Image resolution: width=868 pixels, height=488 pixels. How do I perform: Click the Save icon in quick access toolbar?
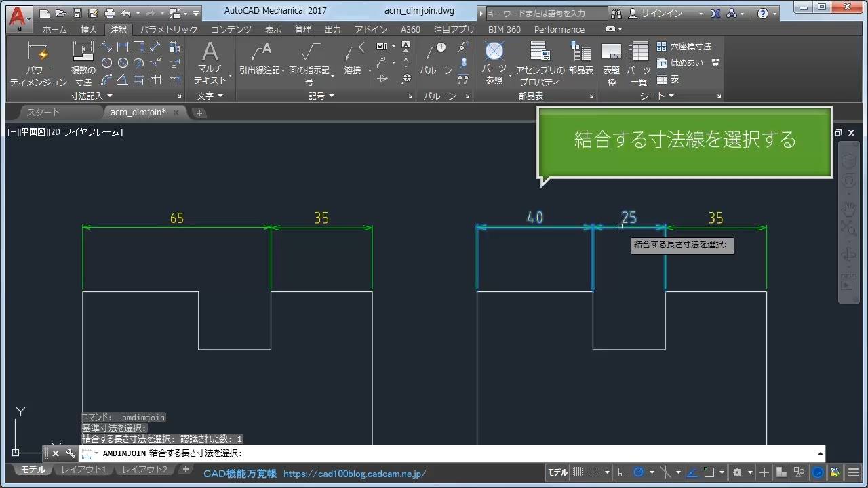77,13
